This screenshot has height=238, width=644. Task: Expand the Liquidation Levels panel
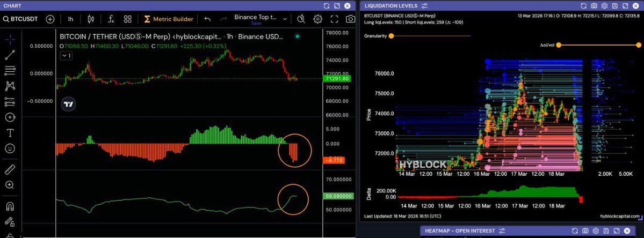pyautogui.click(x=625, y=6)
